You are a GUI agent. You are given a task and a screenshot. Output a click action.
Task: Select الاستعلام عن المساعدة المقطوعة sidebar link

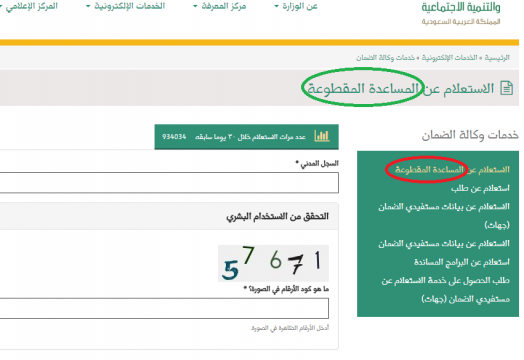pos(452,169)
